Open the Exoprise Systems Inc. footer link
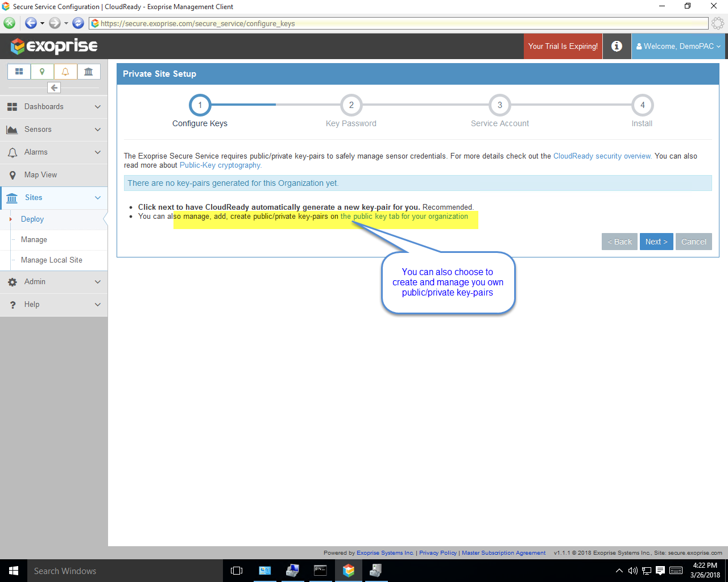Screen dimensions: 728x582 coord(385,553)
